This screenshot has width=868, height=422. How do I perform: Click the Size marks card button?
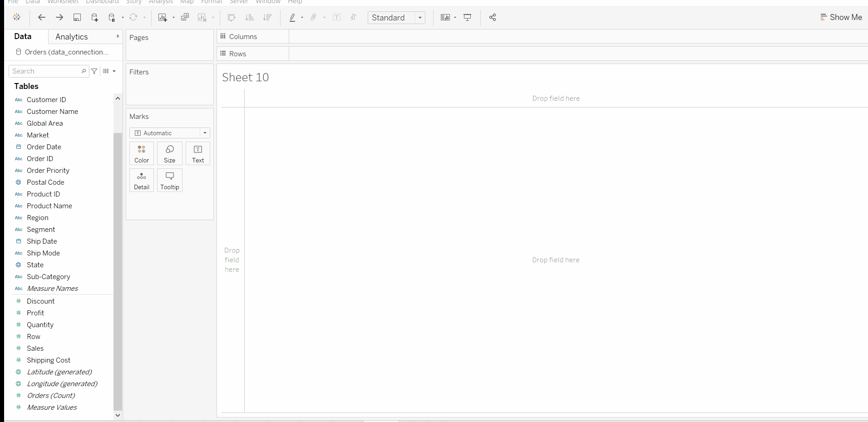click(170, 154)
